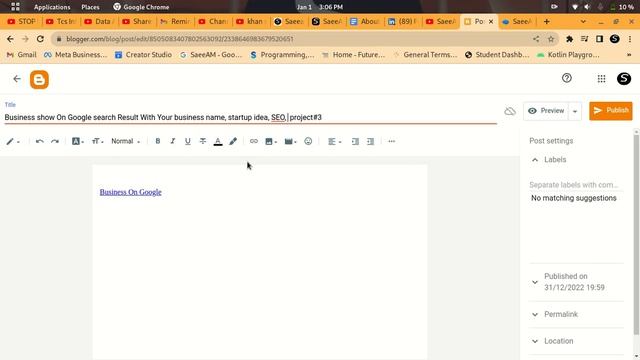Toggle bold formatting
640x360 pixels.
coord(158,141)
